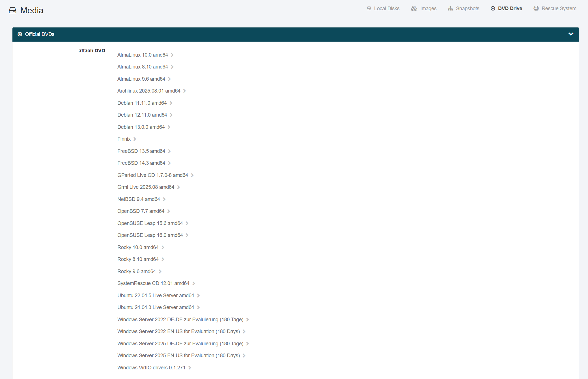Image resolution: width=588 pixels, height=379 pixels.
Task: Switch to the Images tab
Action: point(424,8)
